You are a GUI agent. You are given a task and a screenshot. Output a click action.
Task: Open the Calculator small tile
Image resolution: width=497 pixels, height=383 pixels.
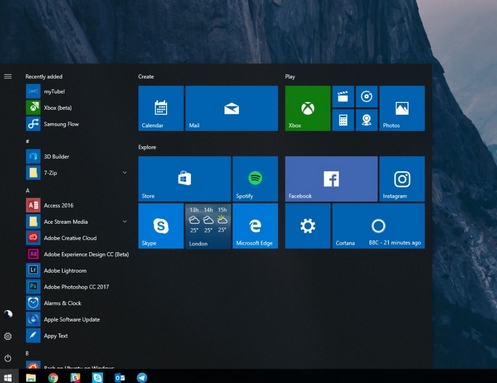point(343,120)
